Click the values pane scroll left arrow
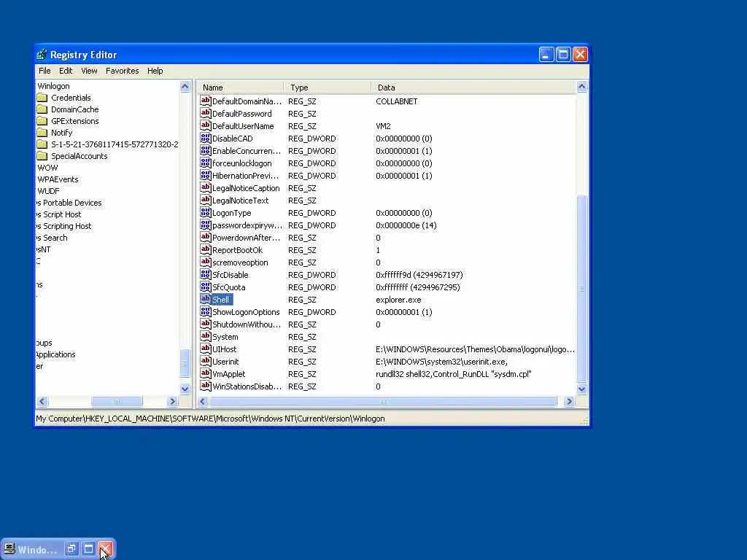Screen dimensions: 747x560 click(x=203, y=402)
